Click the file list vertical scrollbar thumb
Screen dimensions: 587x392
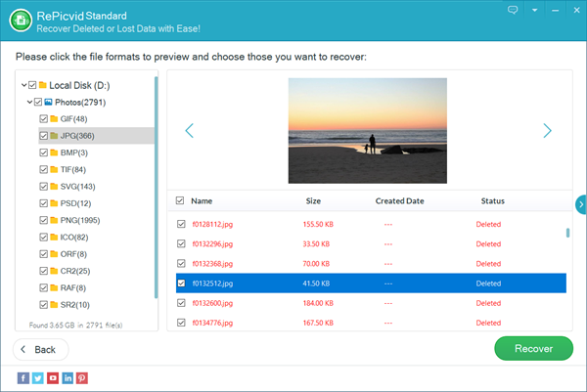click(567, 233)
